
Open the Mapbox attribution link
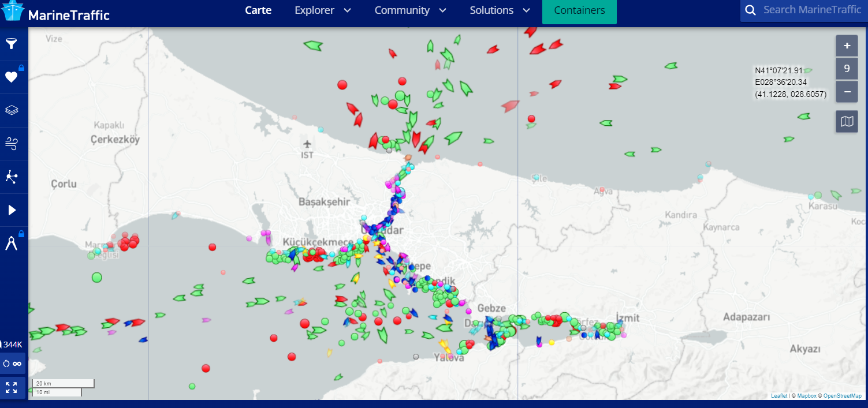tap(806, 396)
